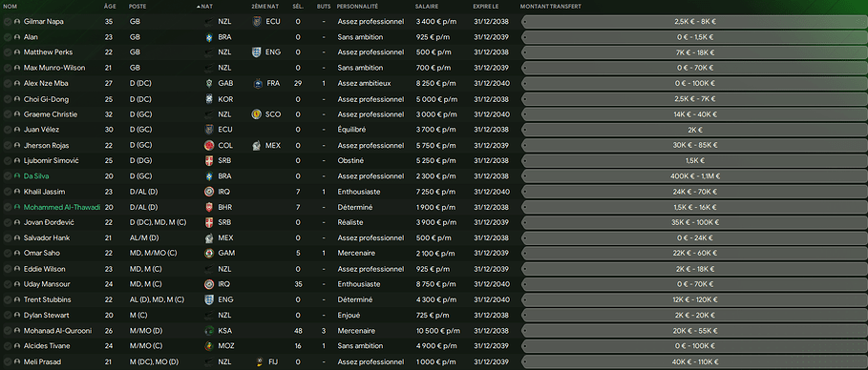The height and width of the screenshot is (370, 868).
Task: Tick the selection circle for Salvador Hank
Action: click(8, 237)
